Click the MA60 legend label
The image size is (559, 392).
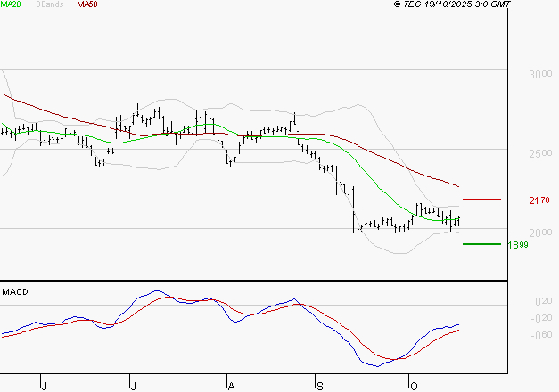87,4
